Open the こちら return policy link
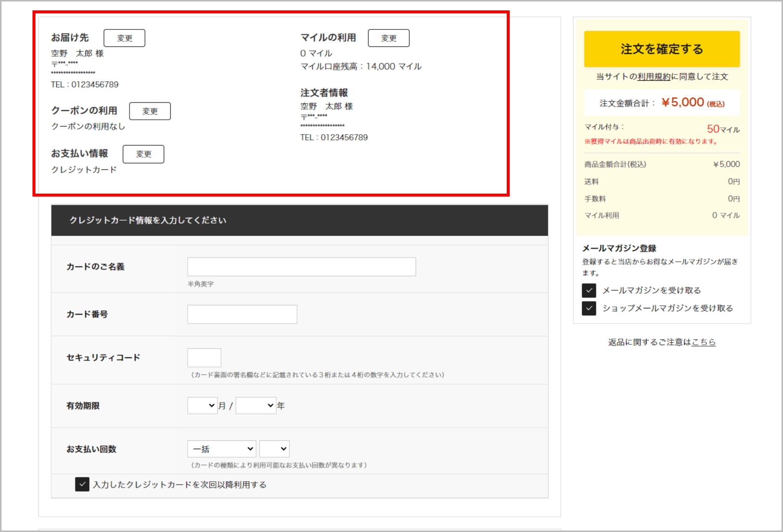Image resolution: width=783 pixels, height=532 pixels. coord(703,342)
